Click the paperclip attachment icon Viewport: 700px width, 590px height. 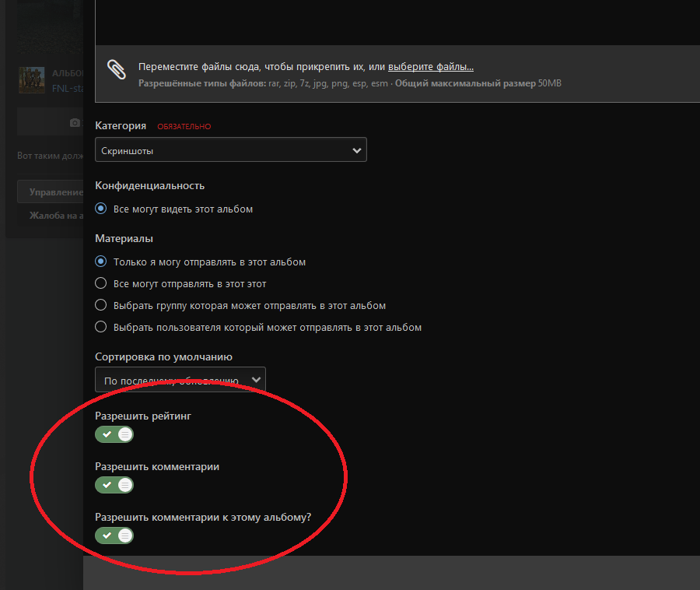click(116, 70)
